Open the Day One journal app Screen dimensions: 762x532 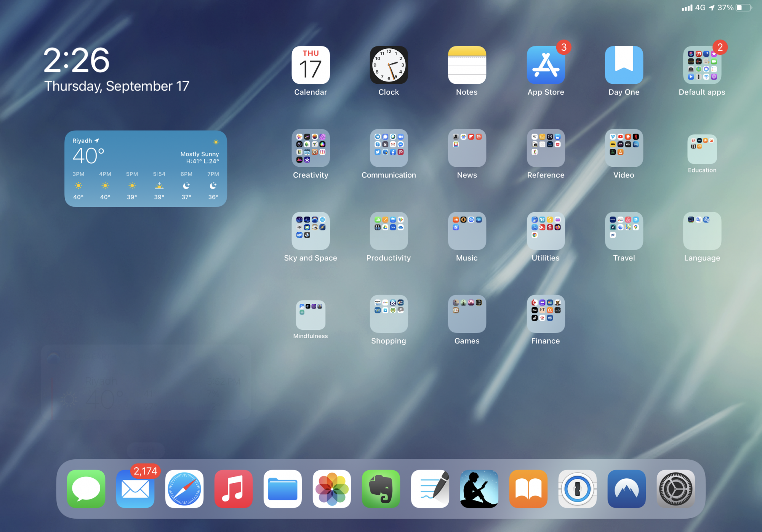pos(624,65)
